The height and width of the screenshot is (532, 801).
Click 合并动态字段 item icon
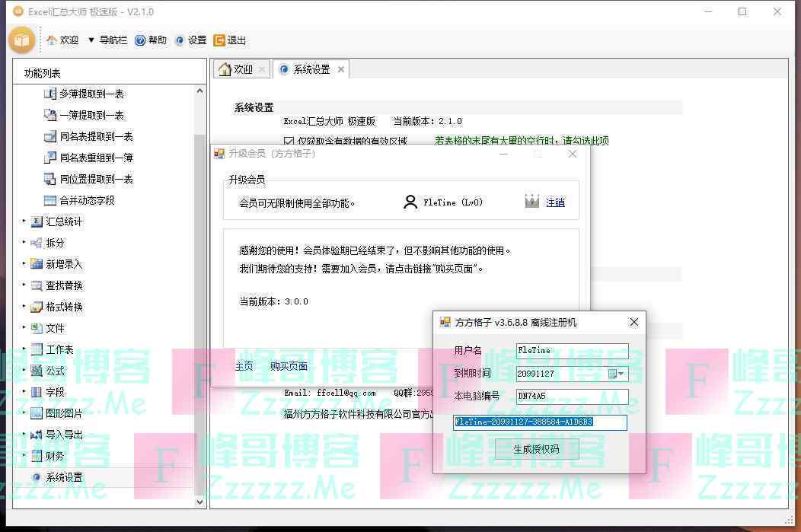click(50, 200)
